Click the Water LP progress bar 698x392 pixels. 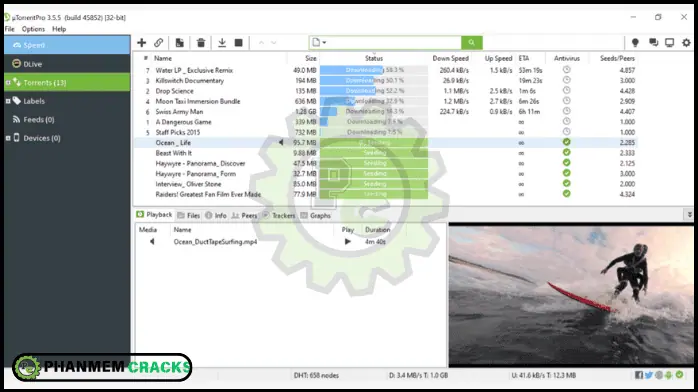pos(374,70)
